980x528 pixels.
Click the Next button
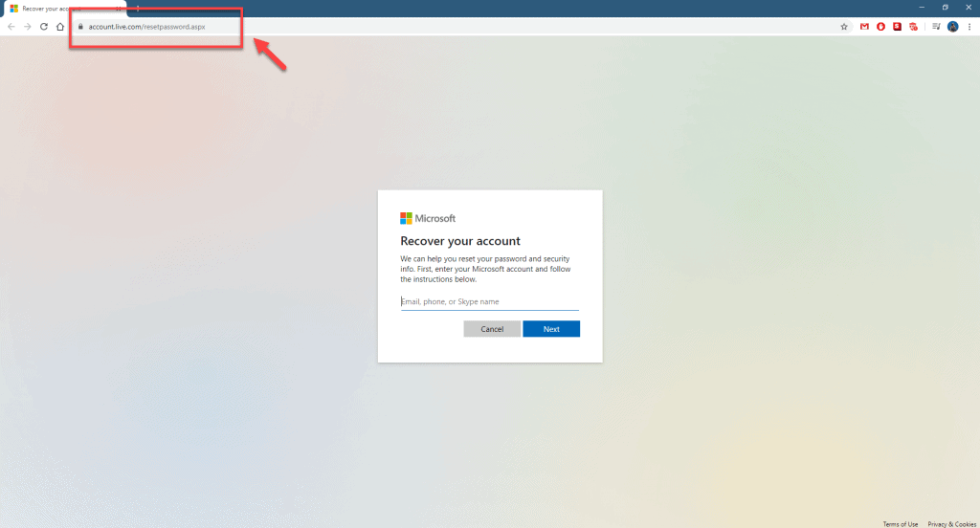[x=551, y=329]
